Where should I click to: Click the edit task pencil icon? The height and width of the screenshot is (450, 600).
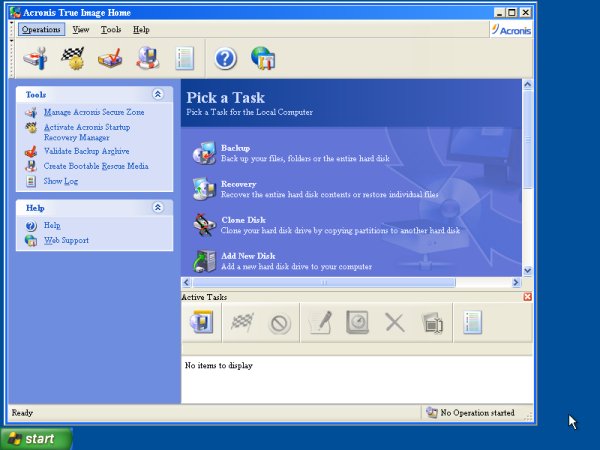coord(320,322)
